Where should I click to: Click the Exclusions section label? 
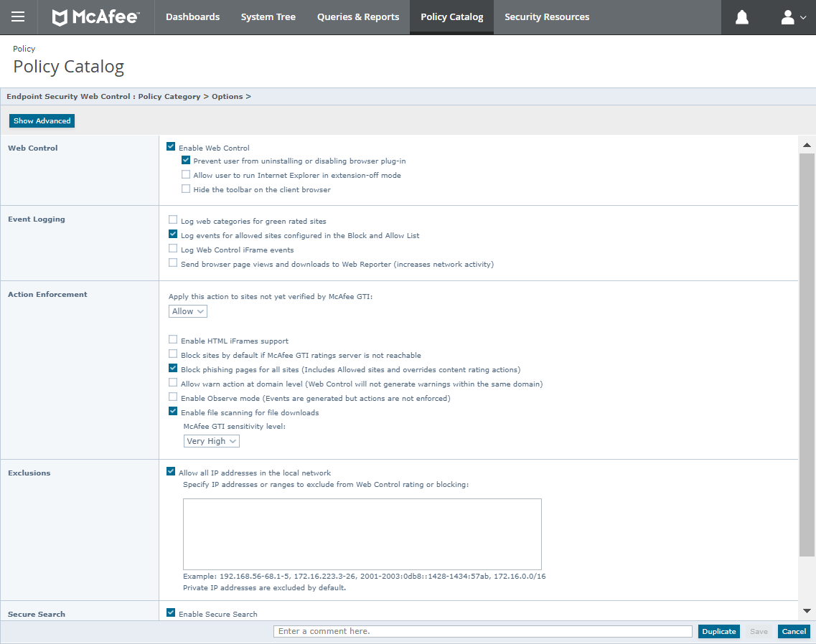click(x=29, y=473)
